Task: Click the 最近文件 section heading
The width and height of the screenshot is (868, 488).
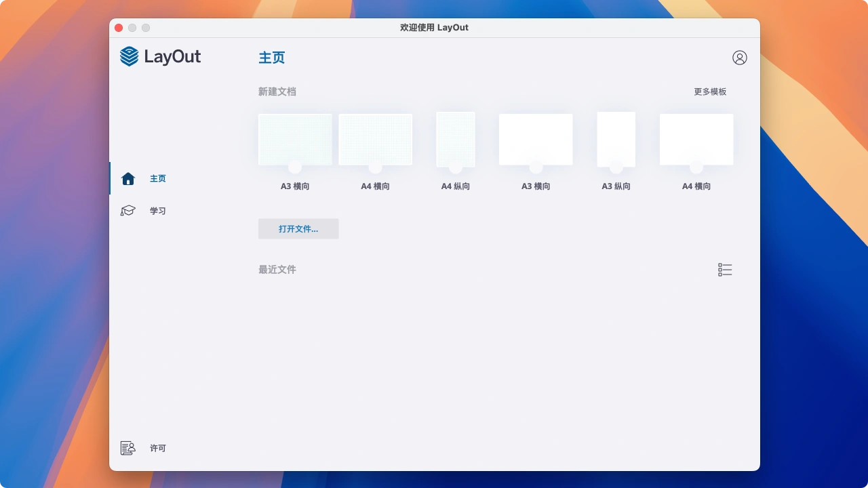Action: pos(277,270)
